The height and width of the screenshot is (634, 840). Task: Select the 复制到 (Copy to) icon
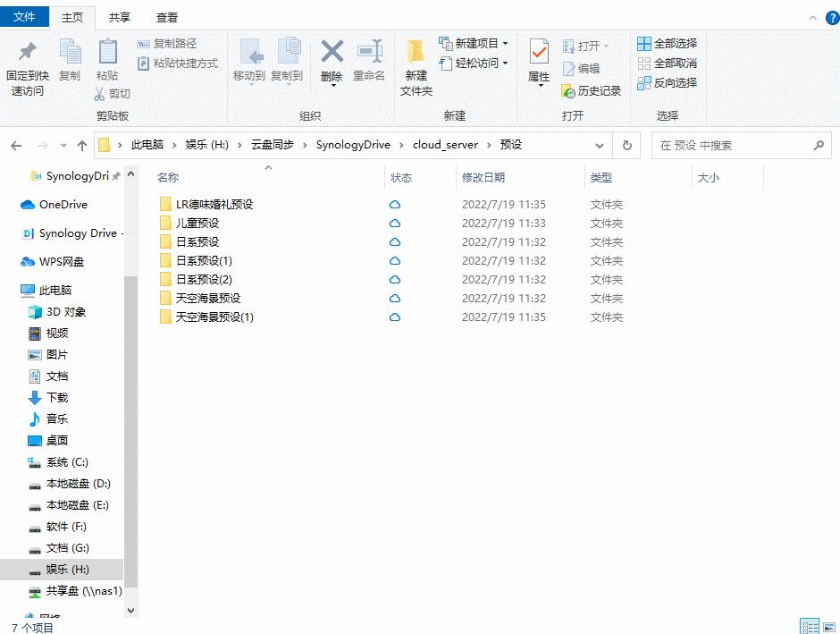(x=287, y=63)
